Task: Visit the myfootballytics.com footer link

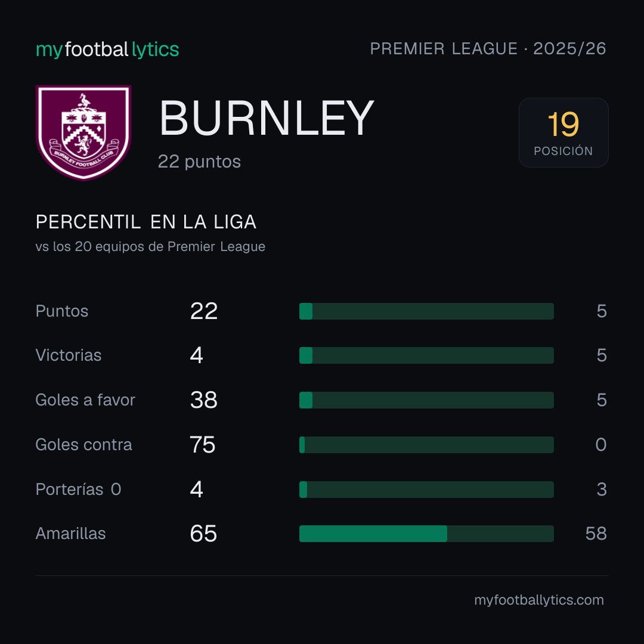Action: click(x=539, y=600)
